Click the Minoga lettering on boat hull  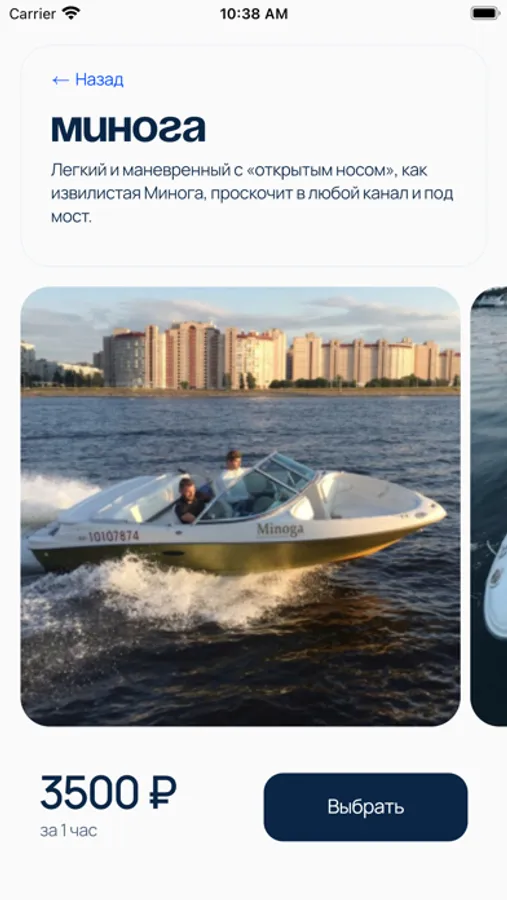coord(280,529)
